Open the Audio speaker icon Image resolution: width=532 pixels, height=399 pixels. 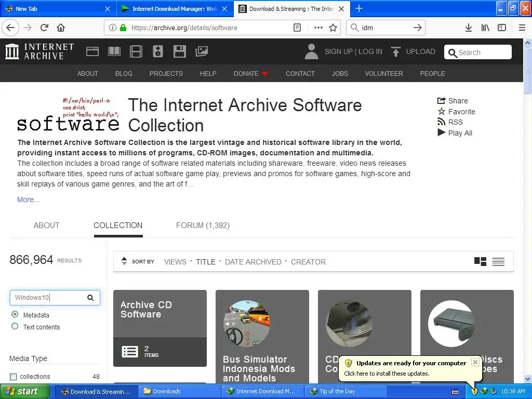click(x=158, y=51)
